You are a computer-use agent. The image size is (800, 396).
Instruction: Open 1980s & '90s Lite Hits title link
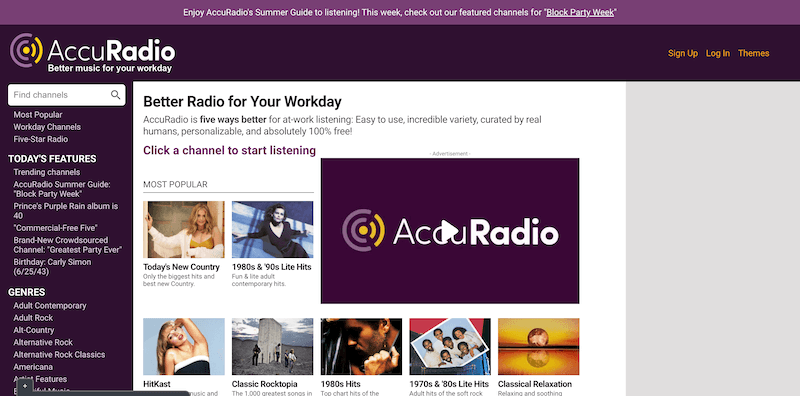point(271,267)
